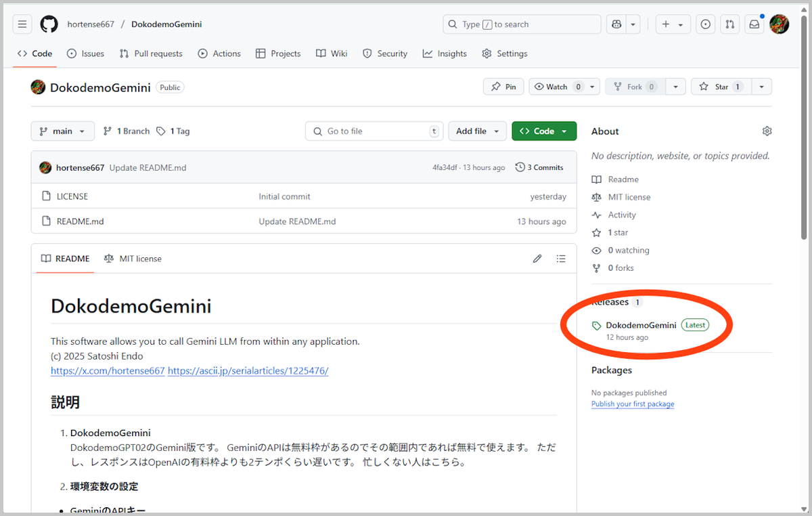Open the DokodemoGemini breadcrumb link
812x516 pixels.
[166, 24]
